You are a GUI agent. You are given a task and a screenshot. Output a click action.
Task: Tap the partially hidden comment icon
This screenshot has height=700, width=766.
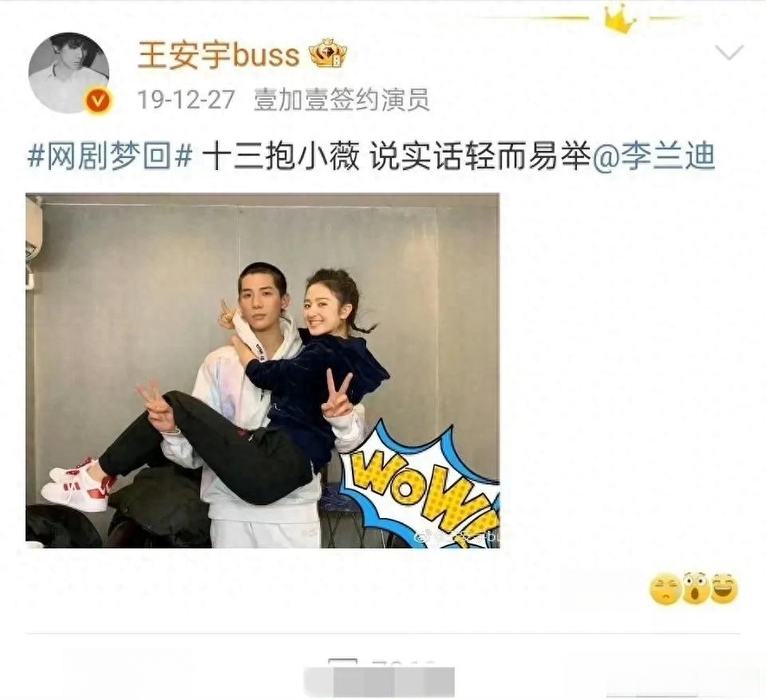pos(342,662)
